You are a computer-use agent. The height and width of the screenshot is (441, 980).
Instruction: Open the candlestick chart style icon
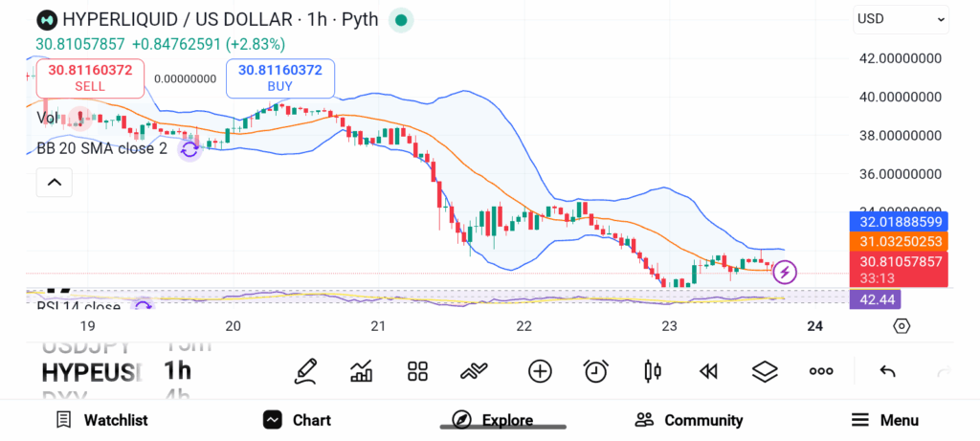pos(652,371)
